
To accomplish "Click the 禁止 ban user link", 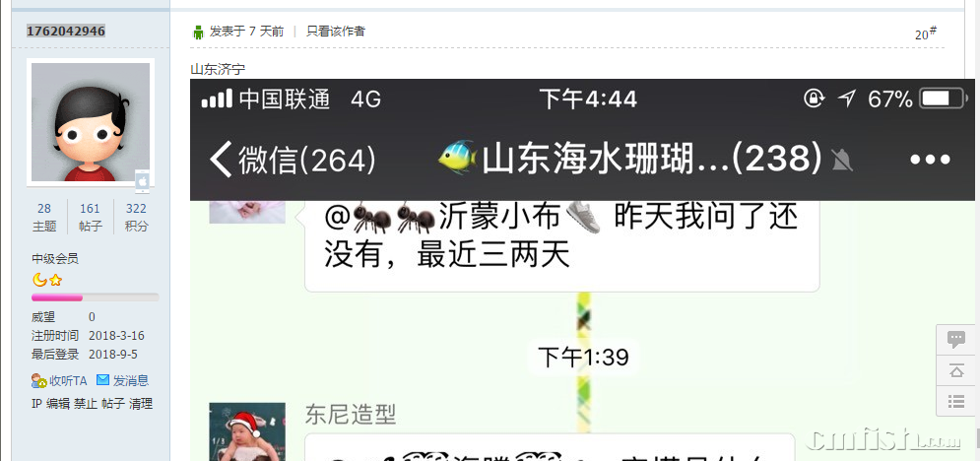I will tap(86, 404).
